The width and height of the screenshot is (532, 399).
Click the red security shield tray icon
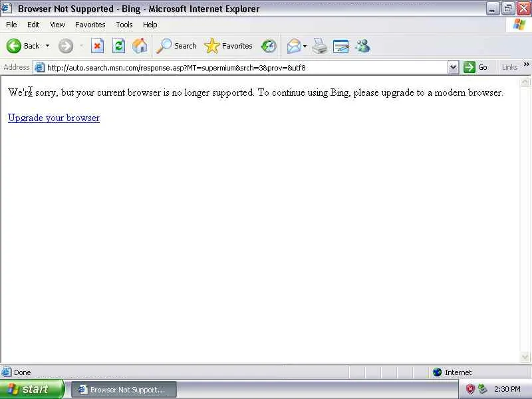tap(470, 389)
